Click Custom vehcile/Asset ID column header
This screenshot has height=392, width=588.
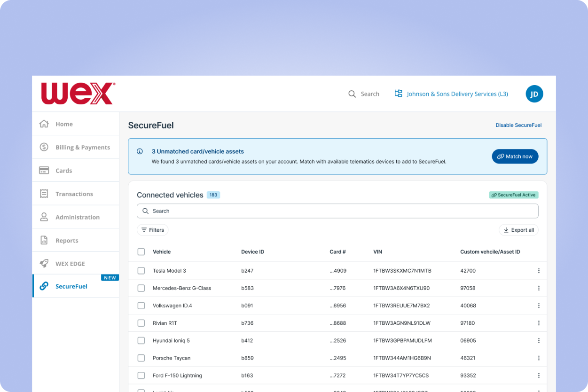tap(490, 252)
